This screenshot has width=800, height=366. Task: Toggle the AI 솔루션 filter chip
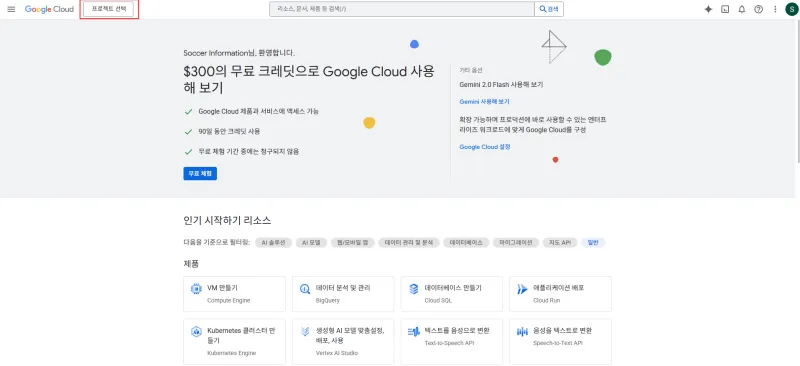click(x=273, y=243)
